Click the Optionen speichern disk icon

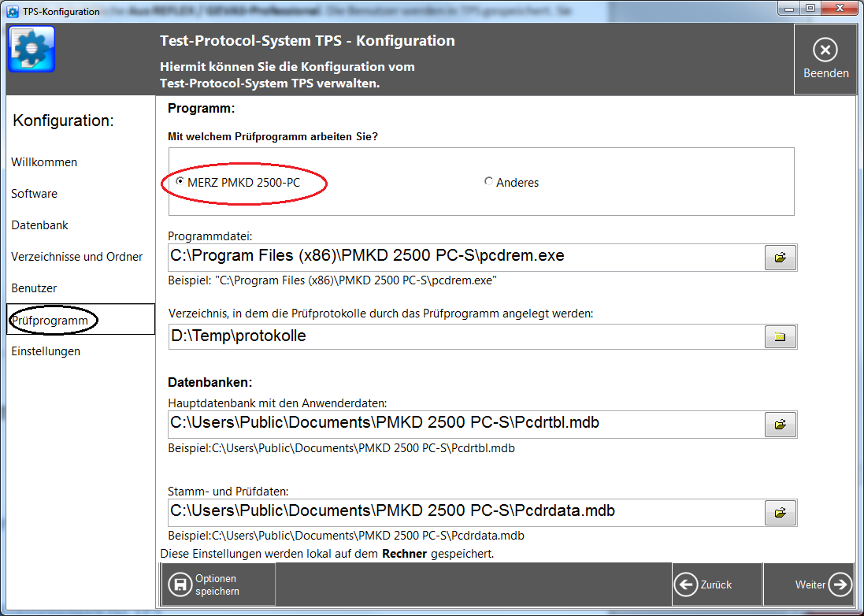[180, 584]
